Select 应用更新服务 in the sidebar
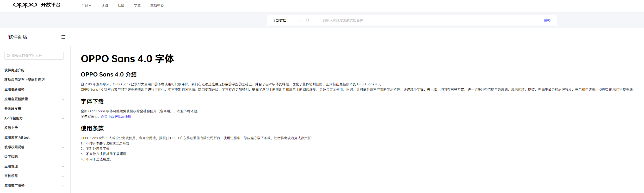 coord(14,89)
